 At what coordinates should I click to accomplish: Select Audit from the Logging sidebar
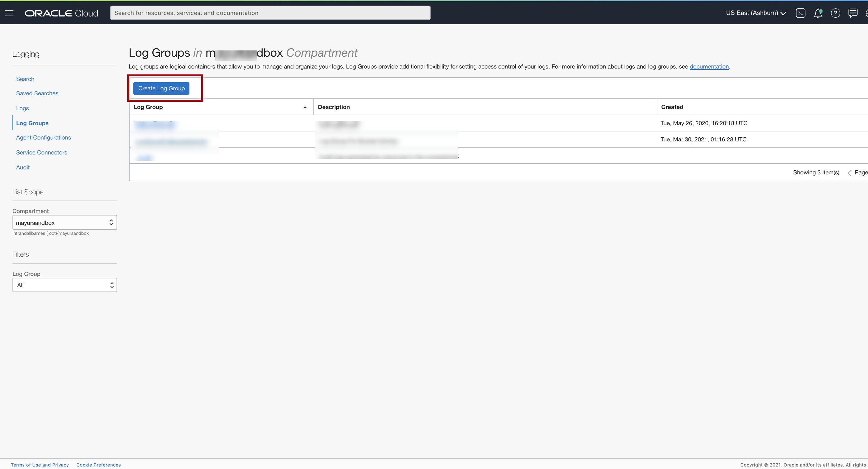pos(22,167)
